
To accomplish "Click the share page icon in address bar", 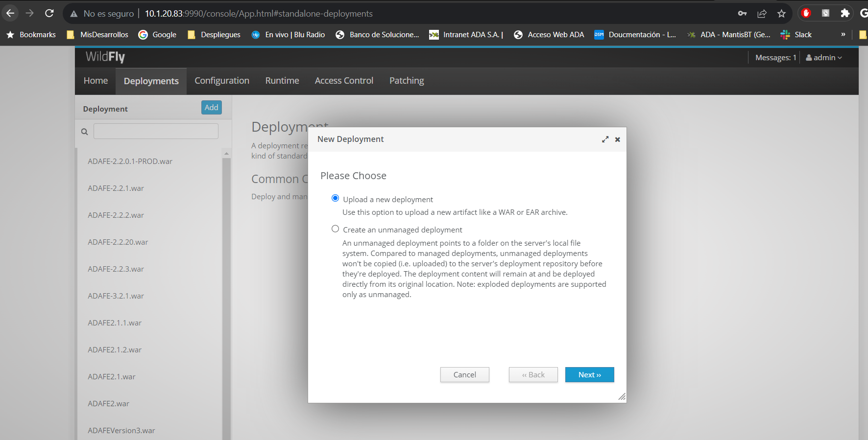I will coord(762,13).
